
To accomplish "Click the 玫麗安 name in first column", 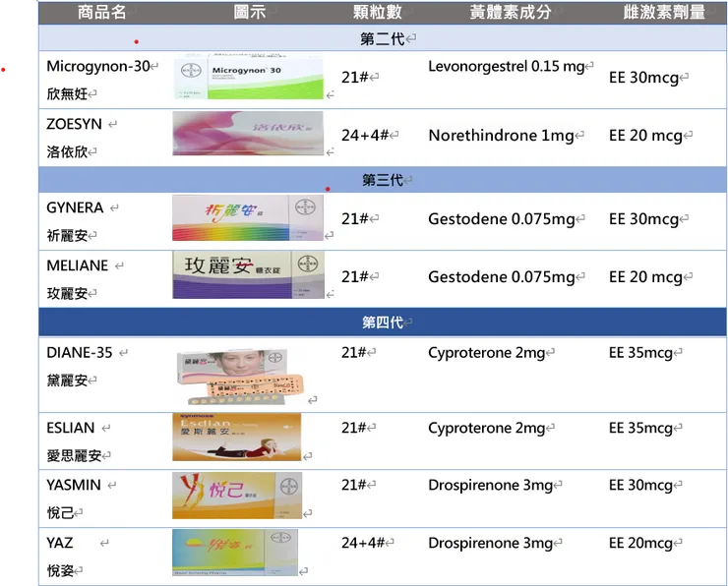I will [67, 294].
